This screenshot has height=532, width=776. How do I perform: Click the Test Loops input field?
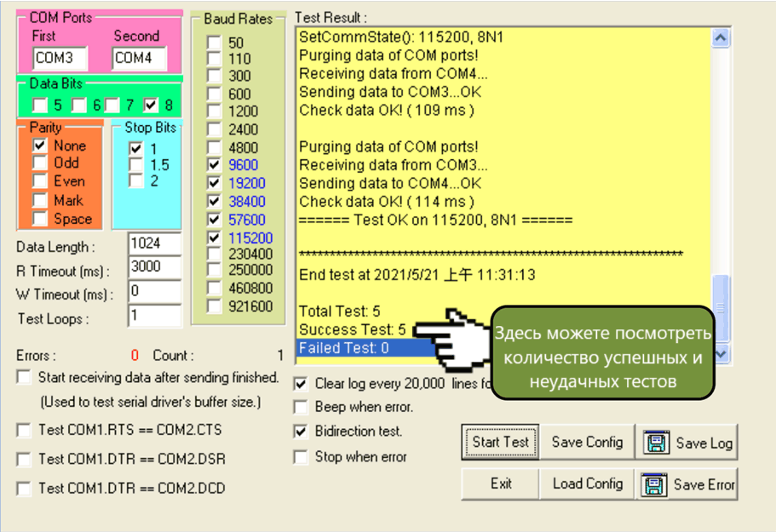click(x=154, y=316)
